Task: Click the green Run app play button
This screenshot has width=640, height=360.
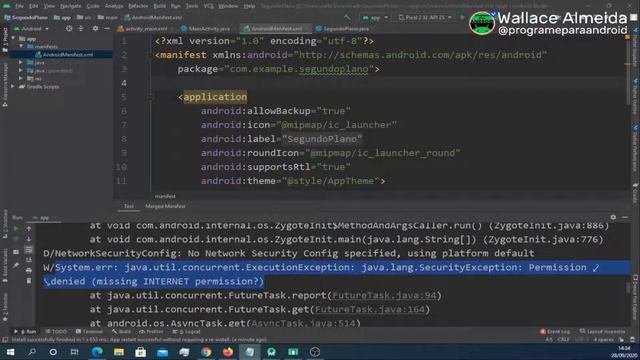Action: click(x=462, y=17)
